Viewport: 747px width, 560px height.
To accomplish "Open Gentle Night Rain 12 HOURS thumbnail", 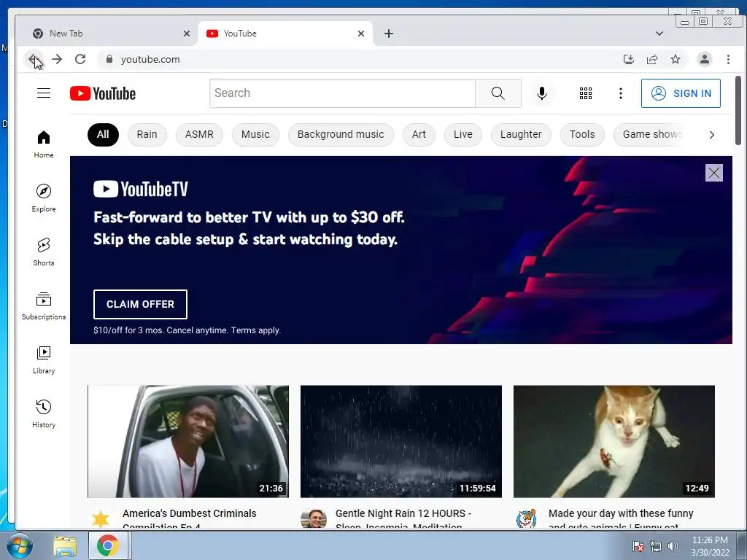I will pyautogui.click(x=401, y=441).
